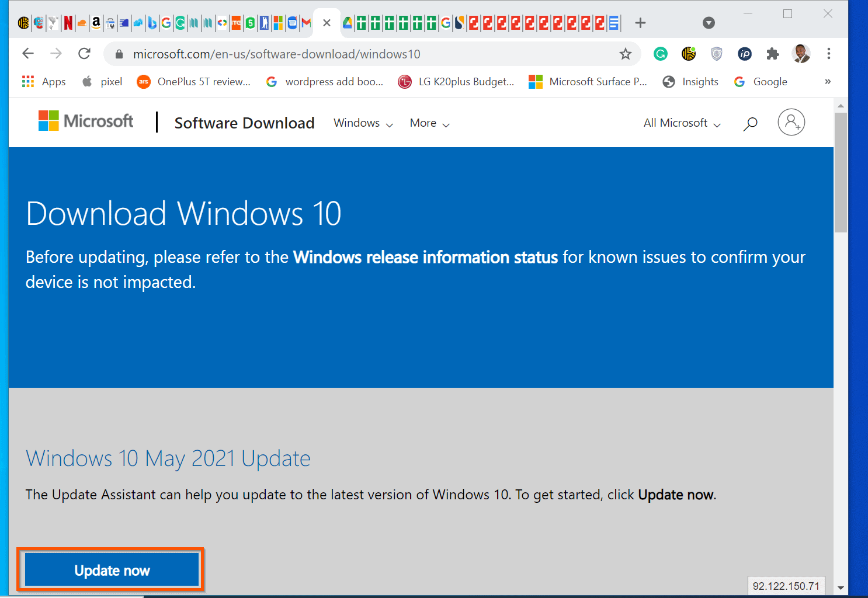Viewport: 868px width, 598px height.
Task: Expand the More navigation dropdown
Action: point(429,123)
